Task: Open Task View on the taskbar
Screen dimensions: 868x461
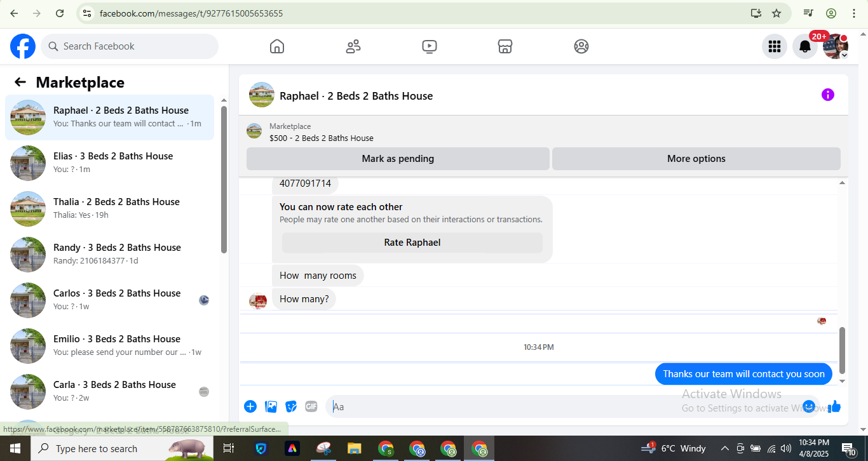Action: coord(229,448)
